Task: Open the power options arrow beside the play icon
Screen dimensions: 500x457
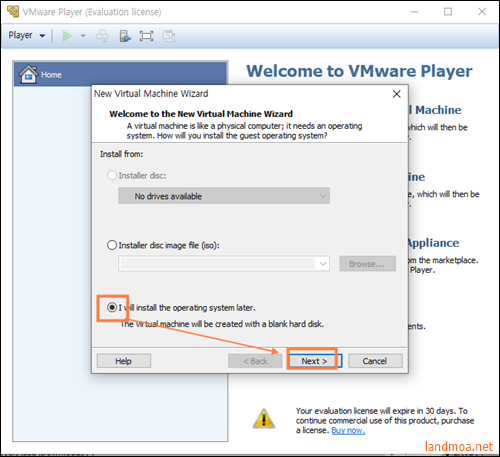Action: [83, 36]
